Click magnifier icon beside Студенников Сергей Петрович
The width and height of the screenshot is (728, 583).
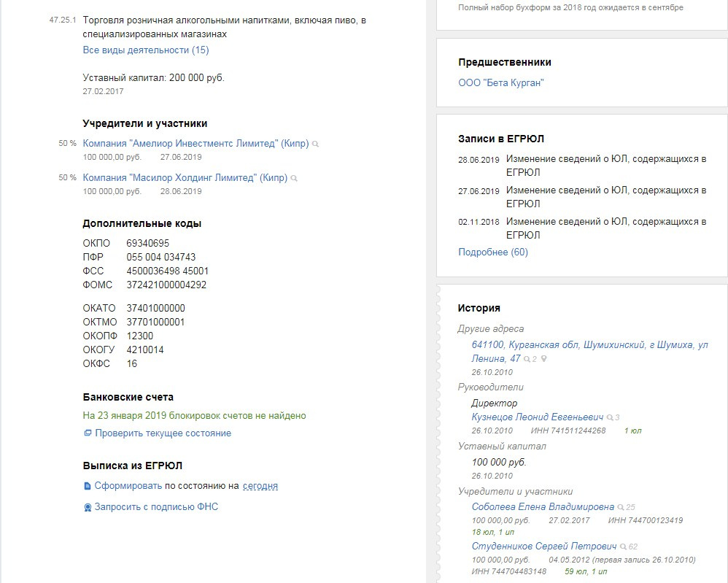[624, 547]
